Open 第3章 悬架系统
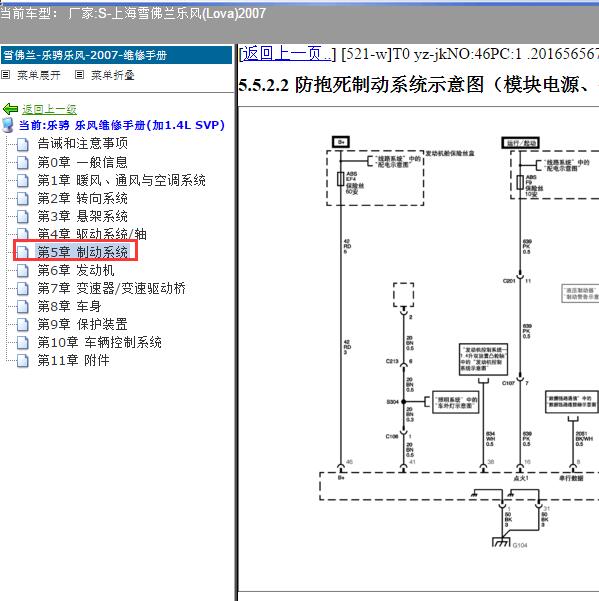The image size is (599, 601). point(82,216)
